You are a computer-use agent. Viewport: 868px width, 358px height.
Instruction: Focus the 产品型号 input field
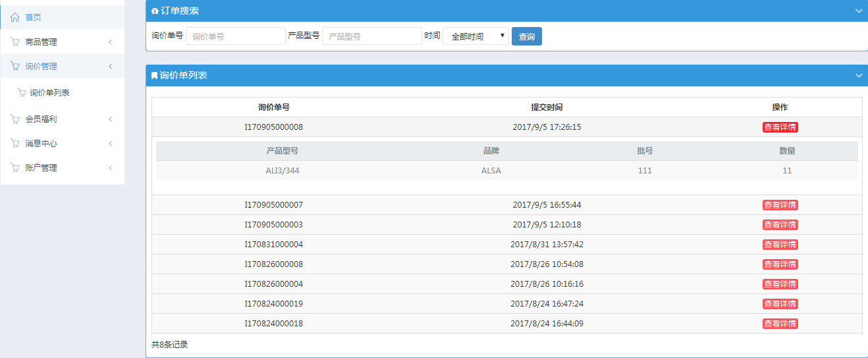click(371, 36)
